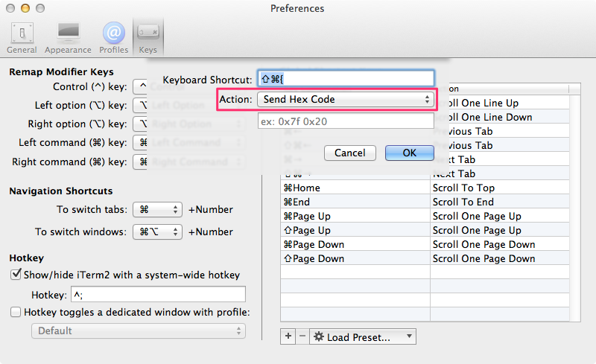Click the plus button to add shortcut
The height and width of the screenshot is (364, 596).
point(288,336)
